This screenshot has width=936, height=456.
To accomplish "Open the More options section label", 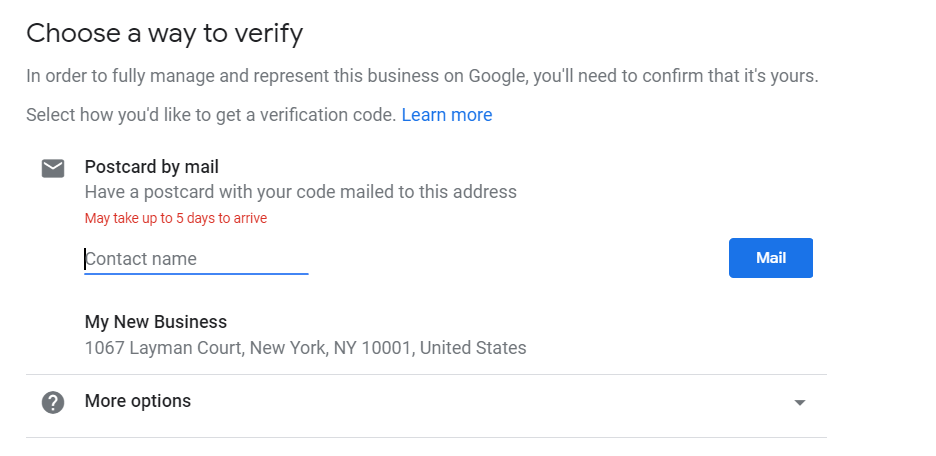I will click(138, 401).
